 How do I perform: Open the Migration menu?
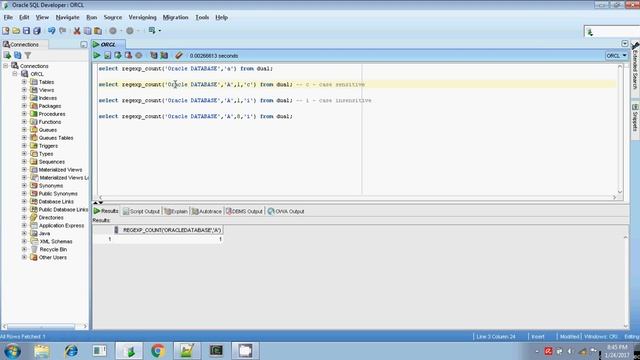176,18
